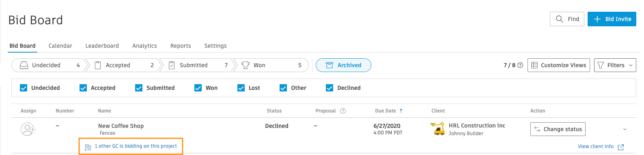Screen dimensions: 644x155
Task: Open the external link icon beside View client info
Action: pos(620,147)
